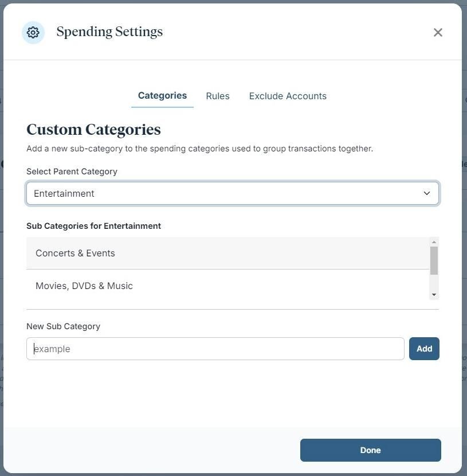This screenshot has height=476, width=467.
Task: Click the Spending Settings gear icon
Action: [x=33, y=33]
